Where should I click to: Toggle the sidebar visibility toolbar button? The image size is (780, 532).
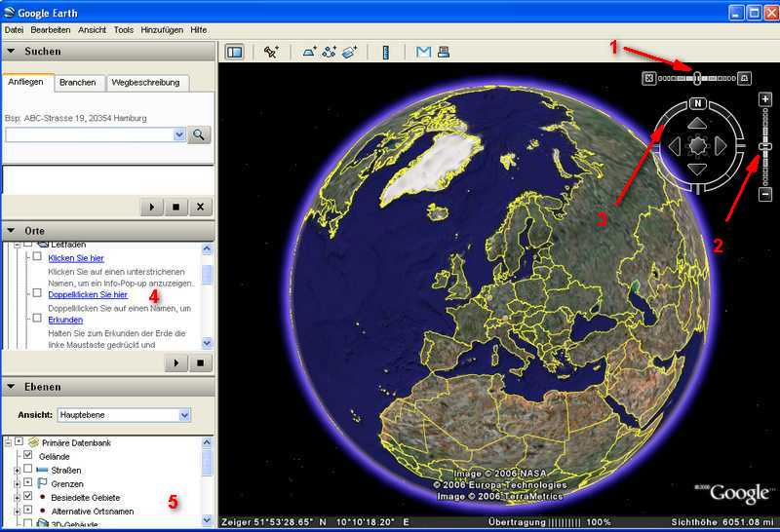(235, 52)
